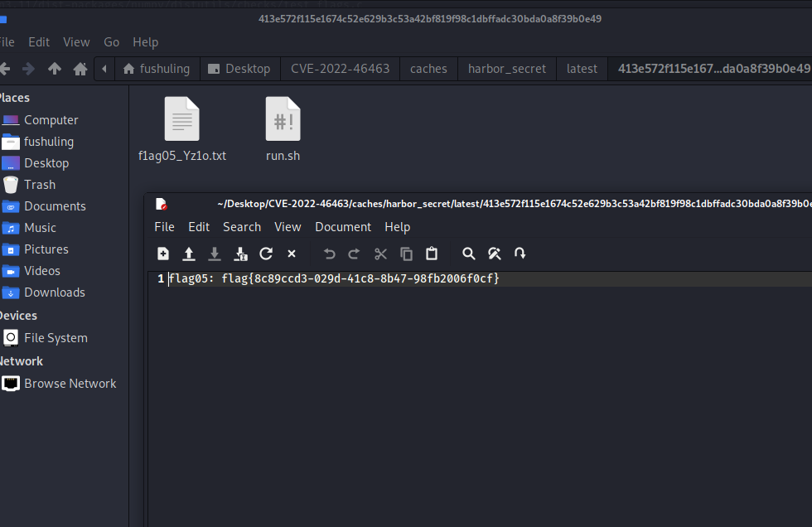This screenshot has width=812, height=527.
Task: Open the Document menu in the editor
Action: pyautogui.click(x=343, y=227)
